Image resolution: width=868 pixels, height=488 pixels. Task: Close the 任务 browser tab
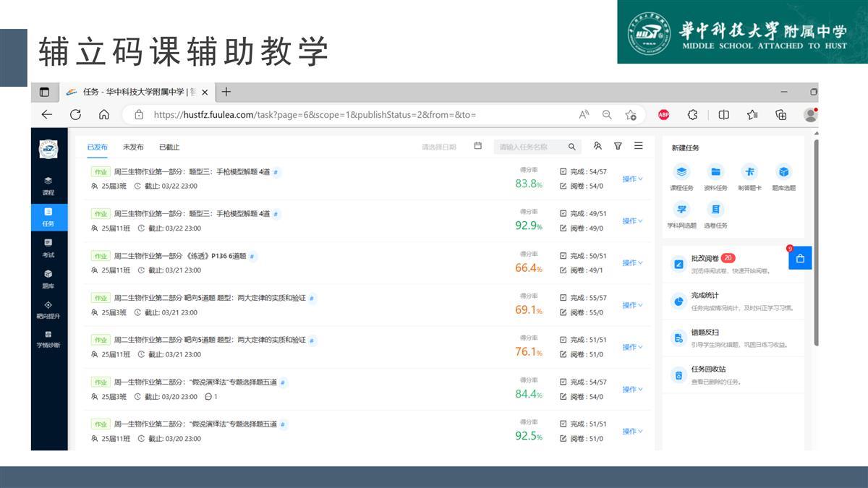click(205, 92)
